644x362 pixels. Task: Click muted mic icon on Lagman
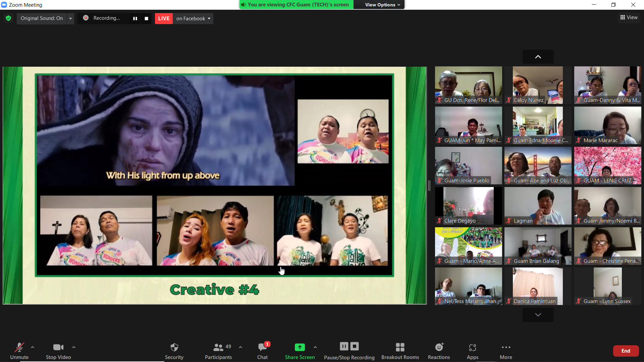[x=509, y=221]
